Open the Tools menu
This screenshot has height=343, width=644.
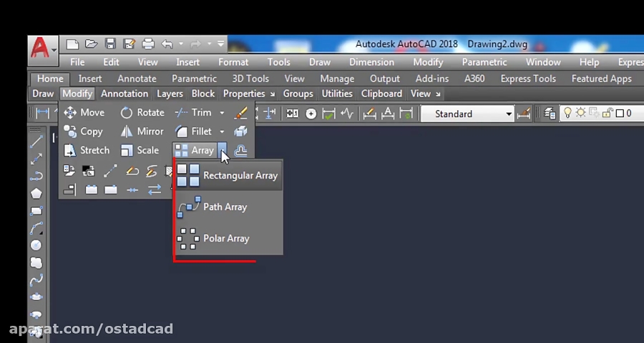pos(279,62)
